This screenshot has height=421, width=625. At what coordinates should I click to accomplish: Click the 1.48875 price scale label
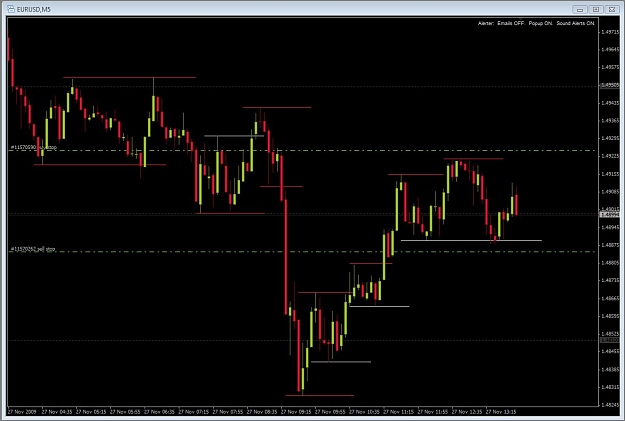click(610, 245)
